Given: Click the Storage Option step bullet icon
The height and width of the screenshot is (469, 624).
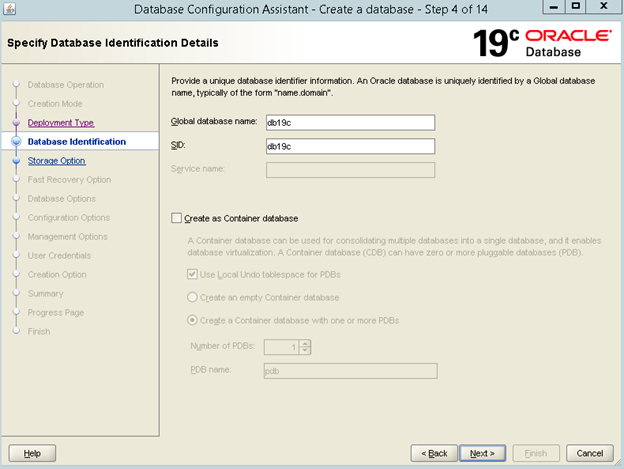Looking at the screenshot, I should click(16, 161).
